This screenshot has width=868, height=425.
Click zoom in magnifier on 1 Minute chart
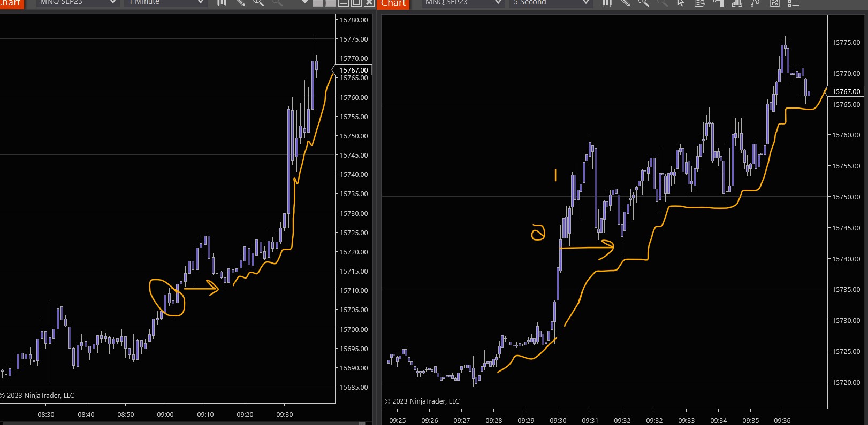coord(258,3)
